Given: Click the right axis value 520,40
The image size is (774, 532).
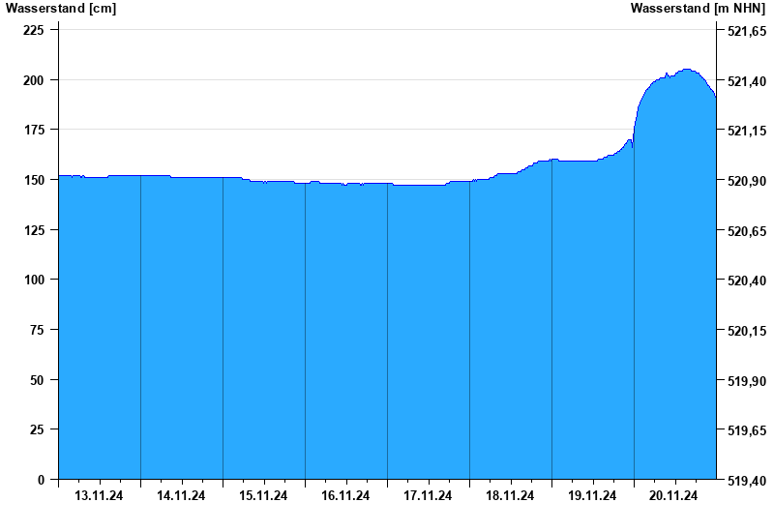Looking at the screenshot, I should [x=747, y=281].
